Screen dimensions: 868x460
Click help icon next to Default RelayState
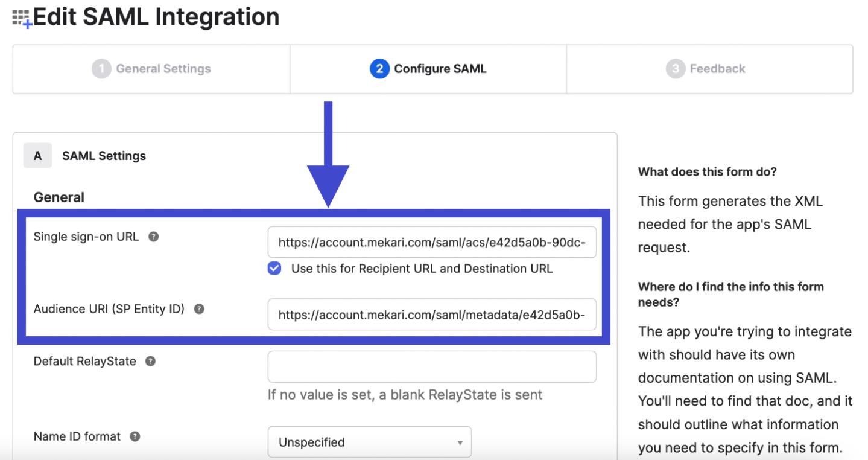click(x=151, y=362)
